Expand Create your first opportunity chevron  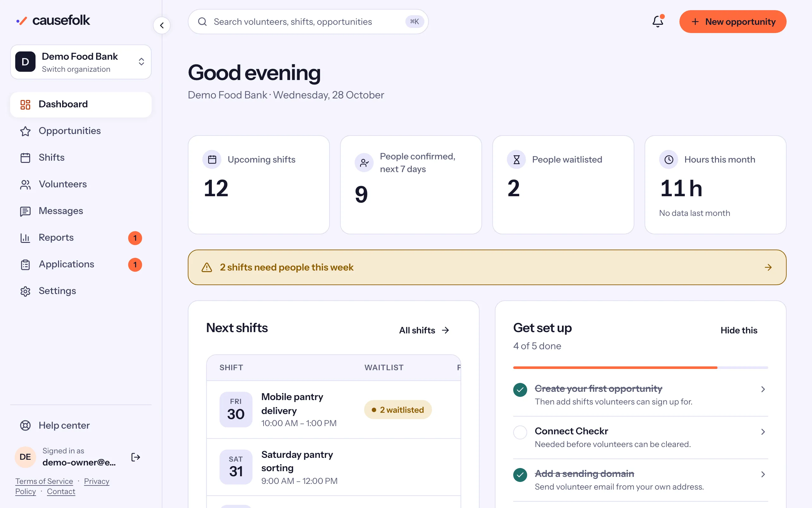[763, 389]
